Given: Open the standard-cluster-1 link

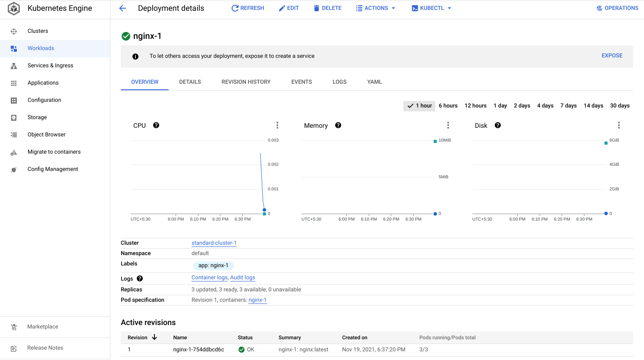Looking at the screenshot, I should (214, 243).
